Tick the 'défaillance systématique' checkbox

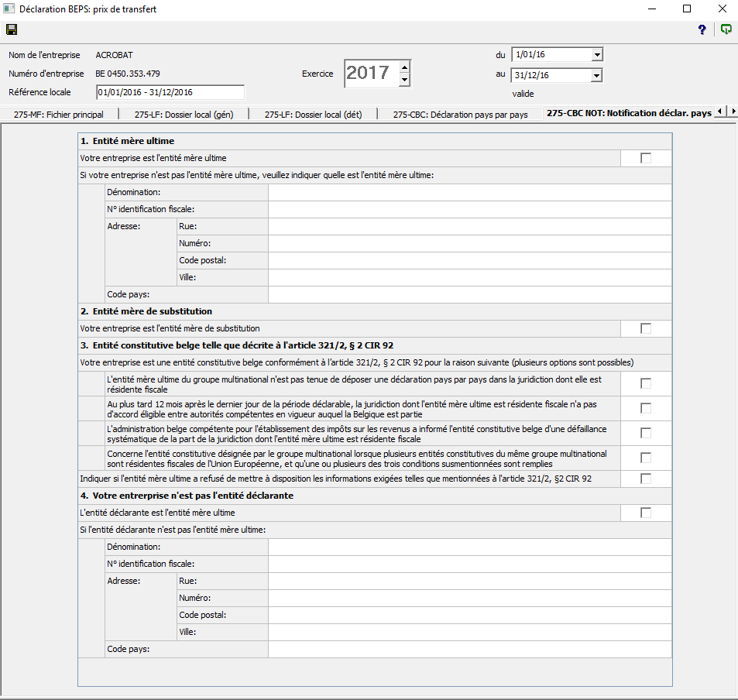[646, 433]
